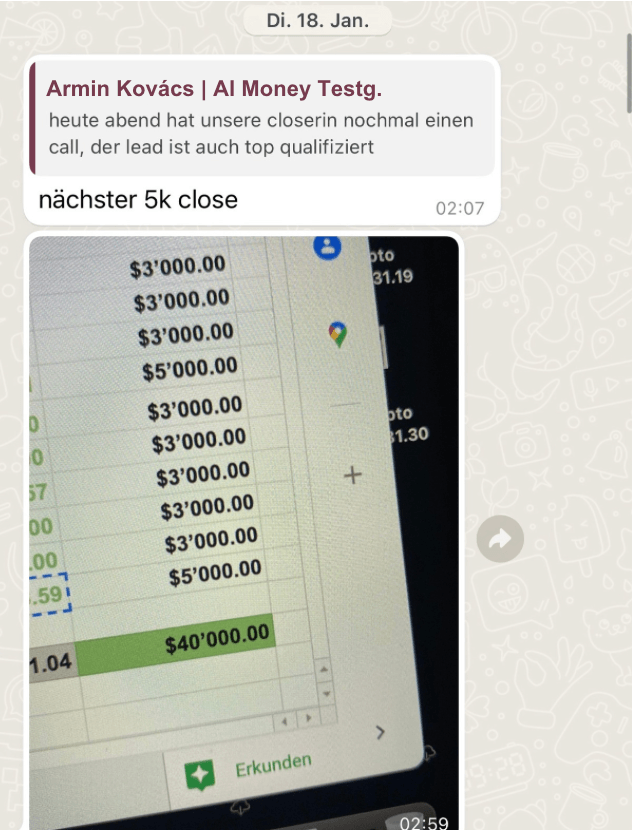This screenshot has width=632, height=830.
Task: Click the plus icon in the side panel
Action: [353, 475]
